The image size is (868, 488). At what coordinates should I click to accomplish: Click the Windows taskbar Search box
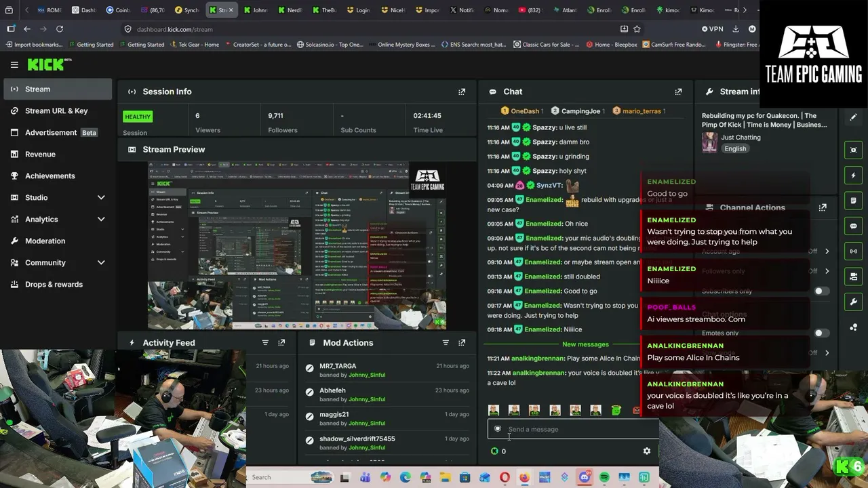290,477
